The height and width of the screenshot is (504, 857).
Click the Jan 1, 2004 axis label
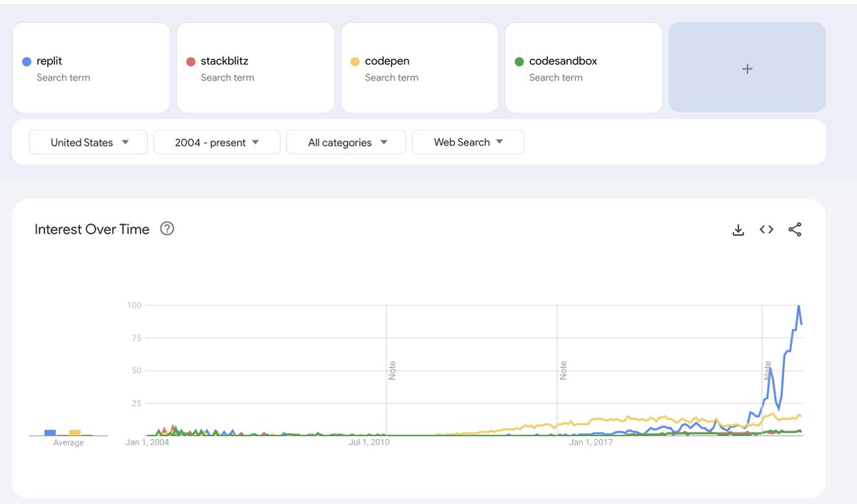click(147, 443)
